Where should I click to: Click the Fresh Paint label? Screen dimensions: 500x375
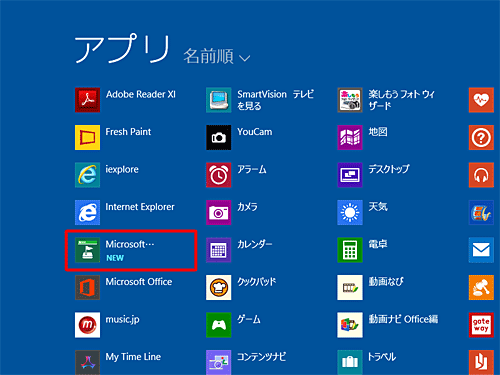(x=128, y=132)
